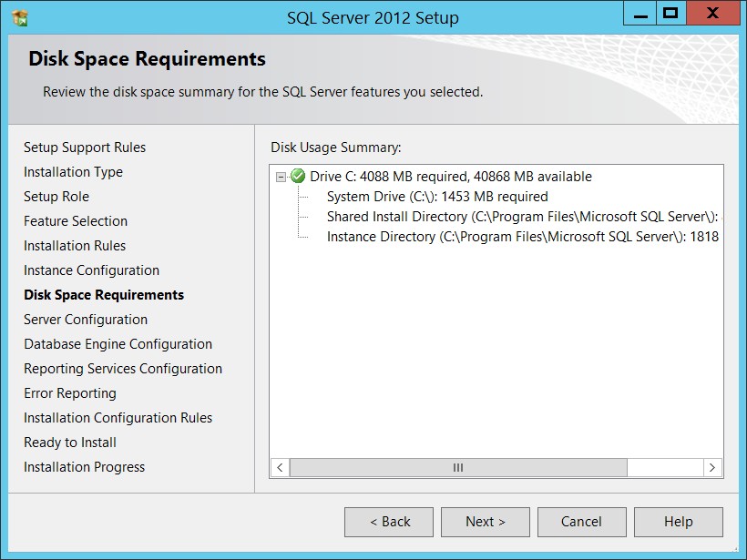Image resolution: width=747 pixels, height=560 pixels.
Task: Open Help for this setup page
Action: pyautogui.click(x=679, y=522)
